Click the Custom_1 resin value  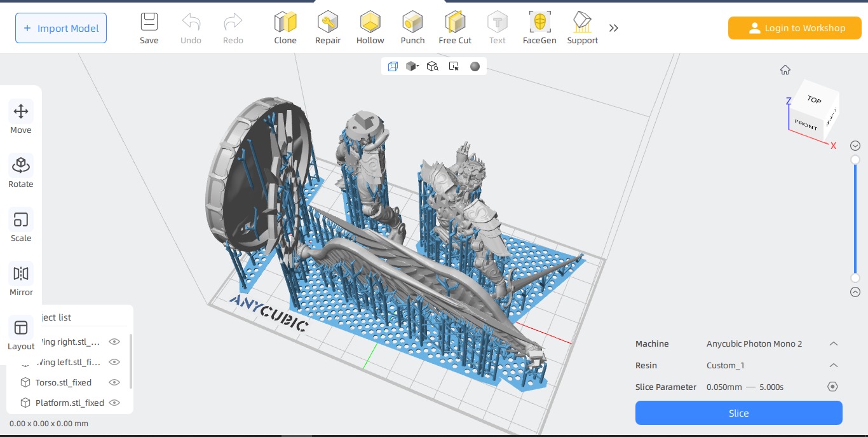pyautogui.click(x=726, y=365)
